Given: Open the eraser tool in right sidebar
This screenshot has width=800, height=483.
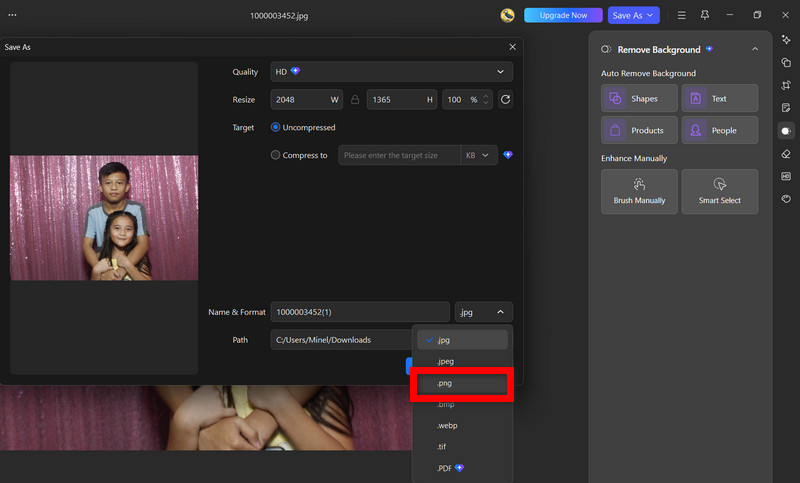Looking at the screenshot, I should click(x=786, y=154).
